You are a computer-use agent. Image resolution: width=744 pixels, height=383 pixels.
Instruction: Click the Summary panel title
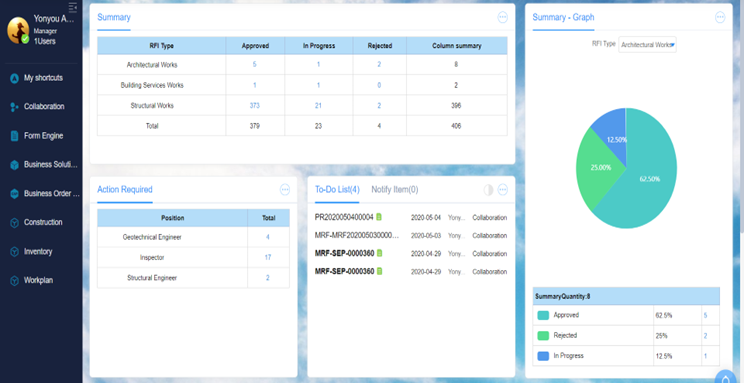tap(114, 17)
